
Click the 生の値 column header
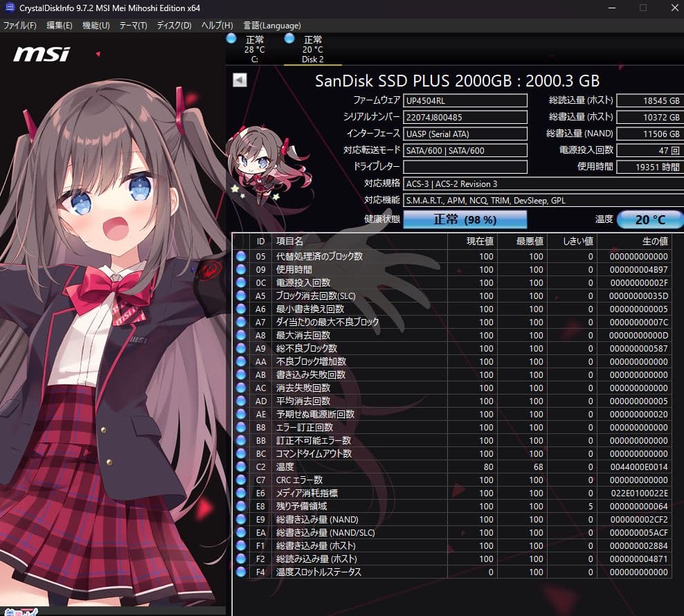[634, 242]
